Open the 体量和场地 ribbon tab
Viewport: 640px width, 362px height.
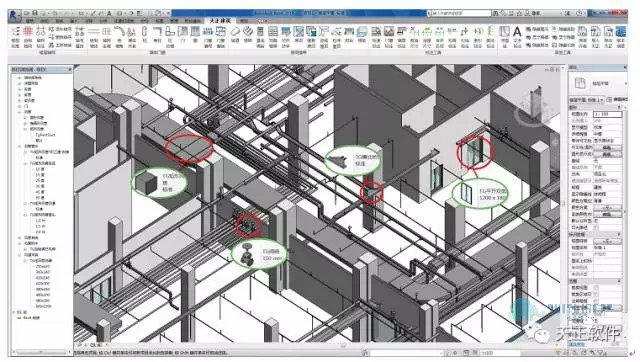[124, 20]
